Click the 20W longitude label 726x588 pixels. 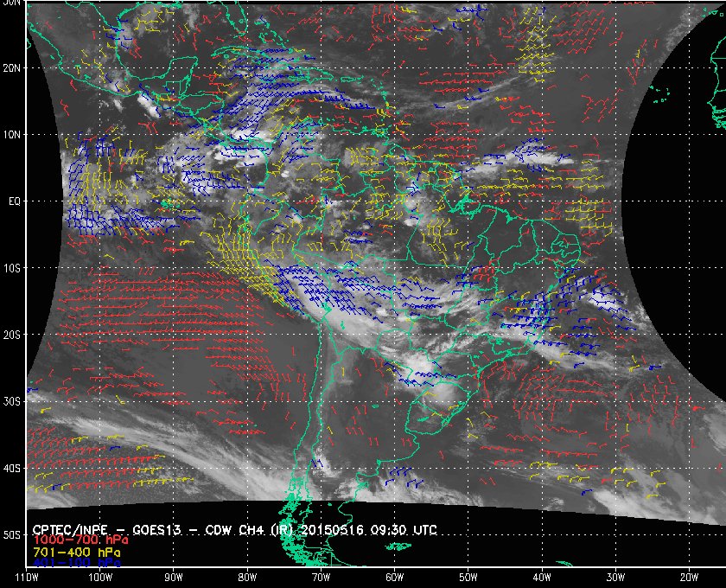[689, 578]
